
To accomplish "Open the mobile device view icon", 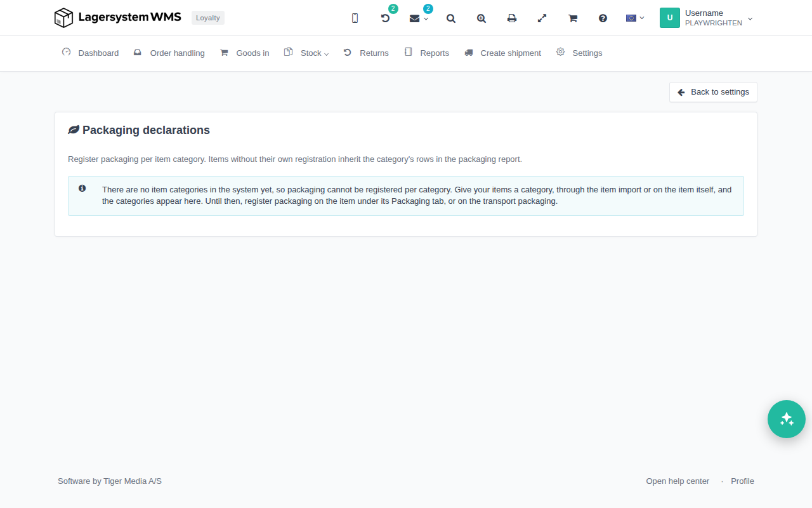I will pos(355,18).
